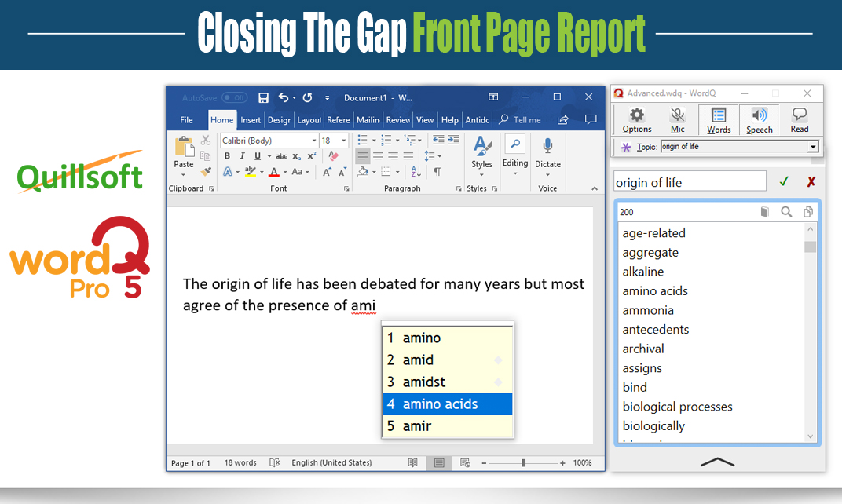The width and height of the screenshot is (842, 504).
Task: Decrease paragraph indent
Action: [x=438, y=140]
